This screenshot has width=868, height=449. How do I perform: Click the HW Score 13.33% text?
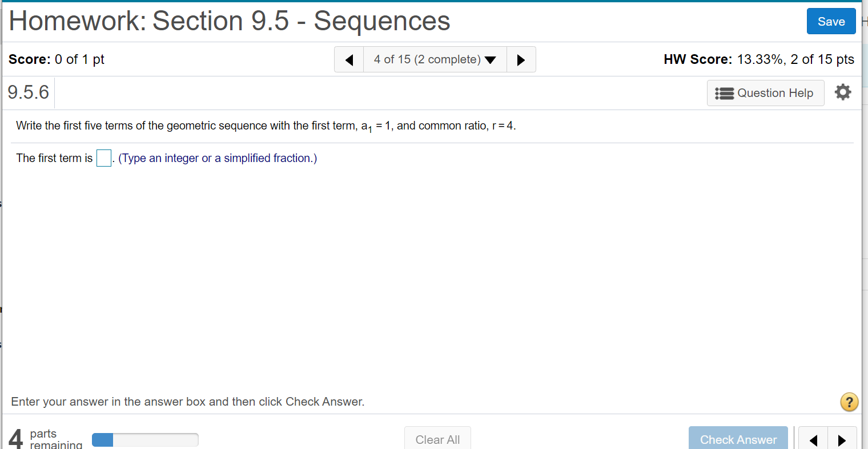click(758, 60)
